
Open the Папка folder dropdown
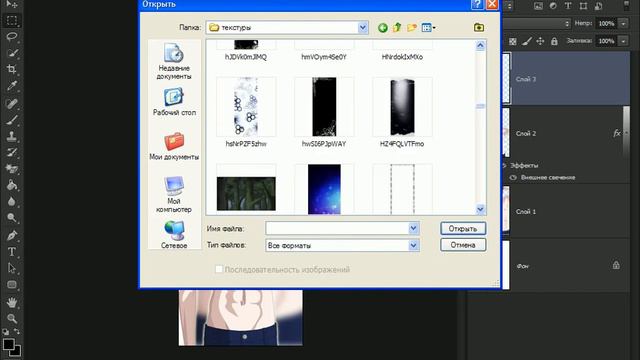[x=362, y=27]
